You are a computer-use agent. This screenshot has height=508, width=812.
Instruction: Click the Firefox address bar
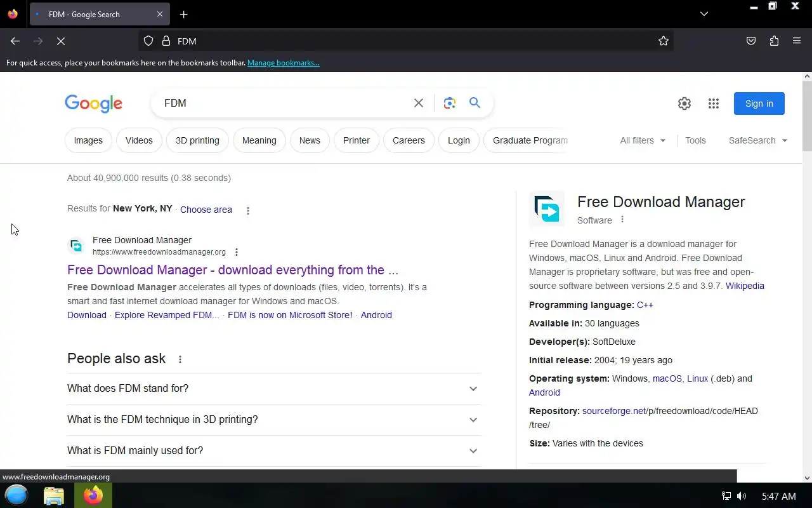[406, 41]
